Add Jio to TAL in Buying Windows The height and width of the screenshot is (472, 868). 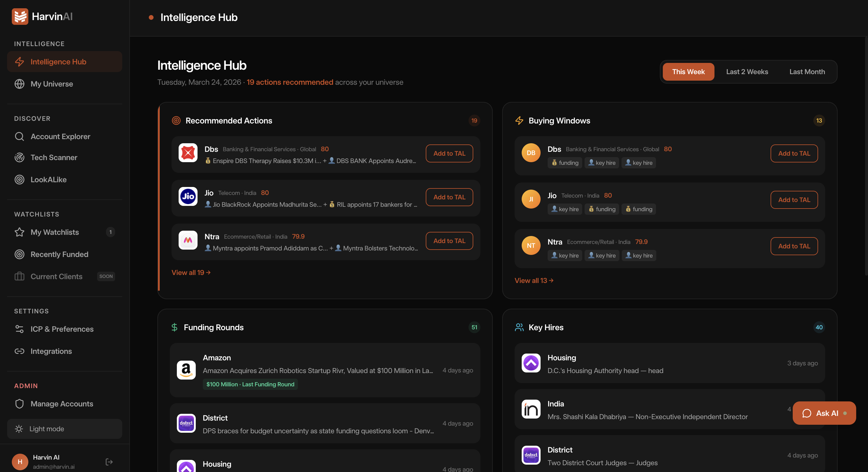coord(794,200)
